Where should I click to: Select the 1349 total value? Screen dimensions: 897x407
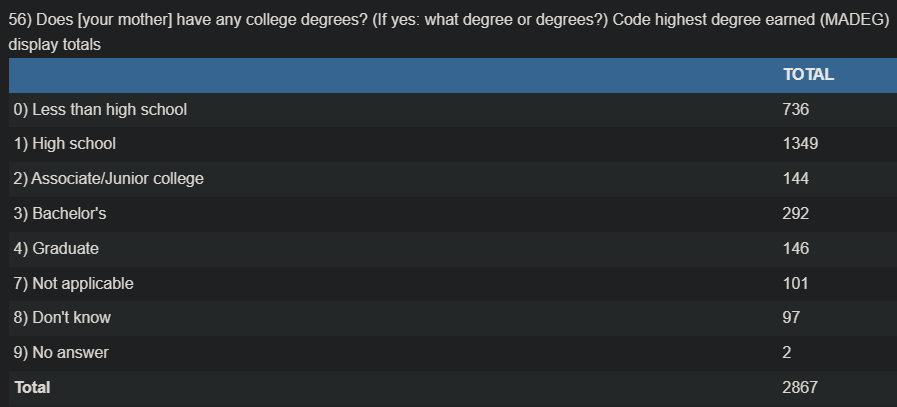coord(800,144)
